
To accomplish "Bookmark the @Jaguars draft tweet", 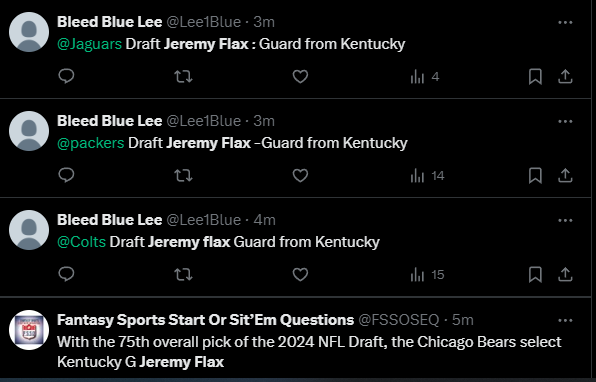I will coord(535,77).
